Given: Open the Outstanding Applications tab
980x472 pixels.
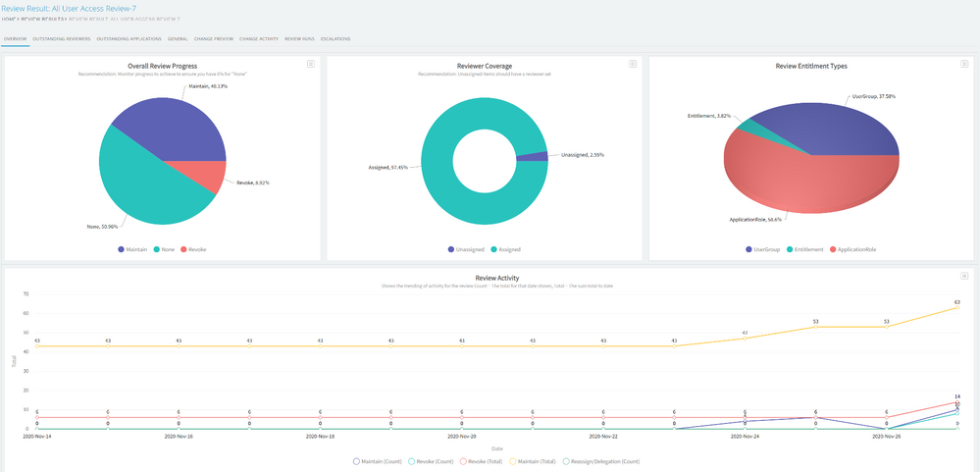Looking at the screenshot, I should [129, 39].
